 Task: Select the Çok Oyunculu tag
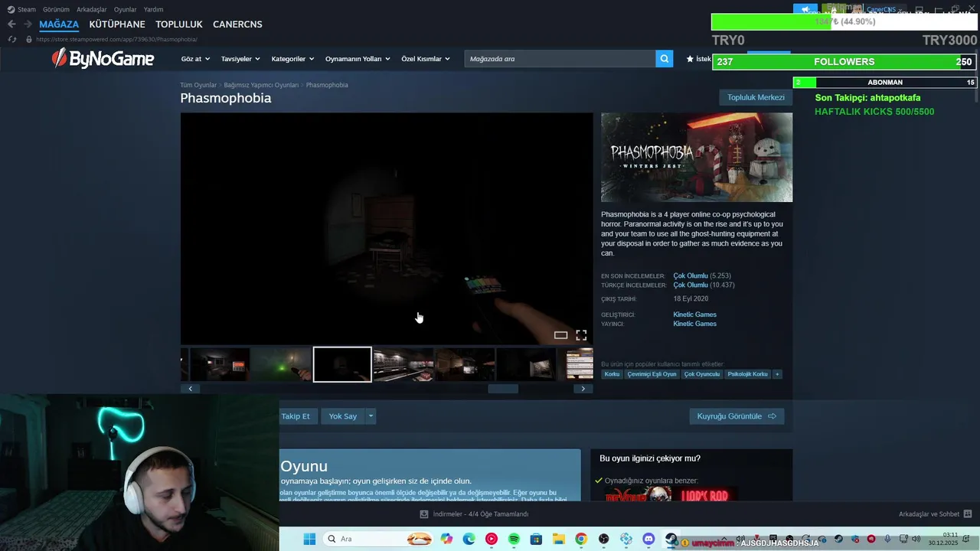coord(702,374)
